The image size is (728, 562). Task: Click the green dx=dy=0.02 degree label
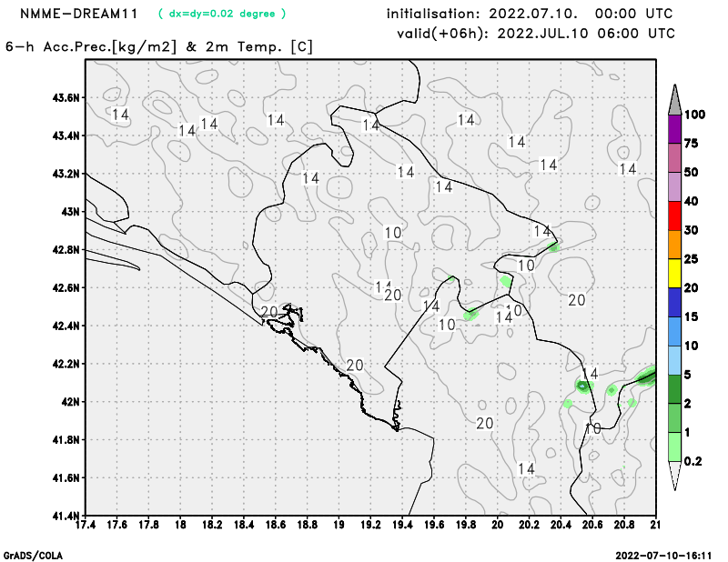point(222,14)
